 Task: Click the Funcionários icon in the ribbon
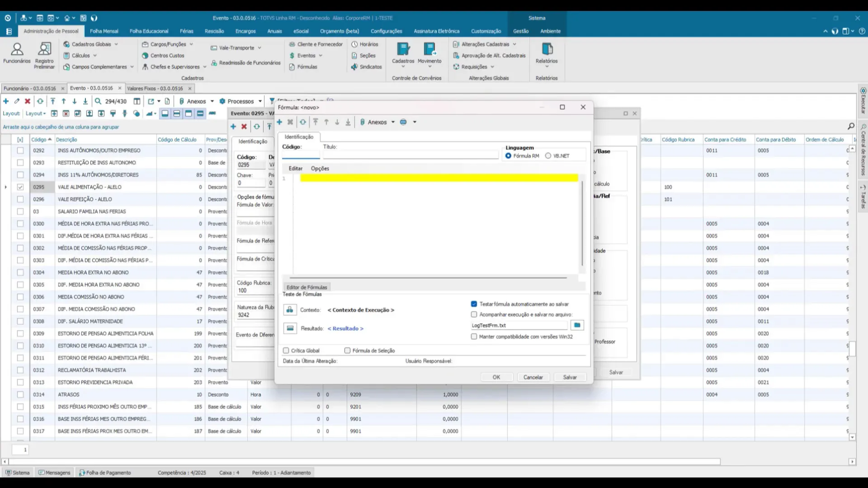17,49
